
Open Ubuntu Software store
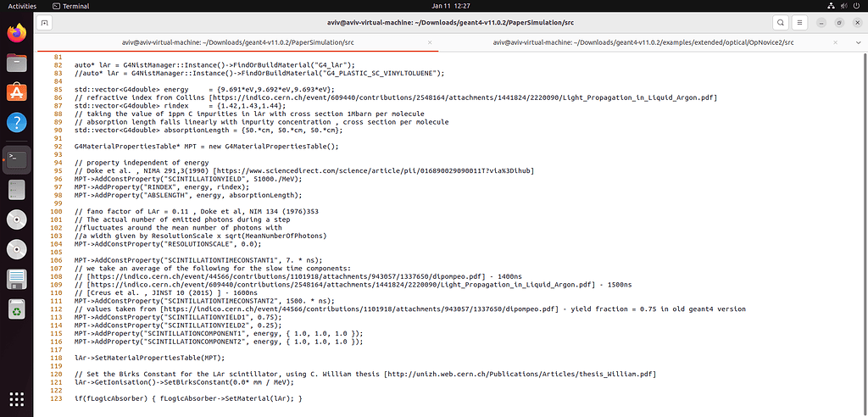click(x=16, y=92)
